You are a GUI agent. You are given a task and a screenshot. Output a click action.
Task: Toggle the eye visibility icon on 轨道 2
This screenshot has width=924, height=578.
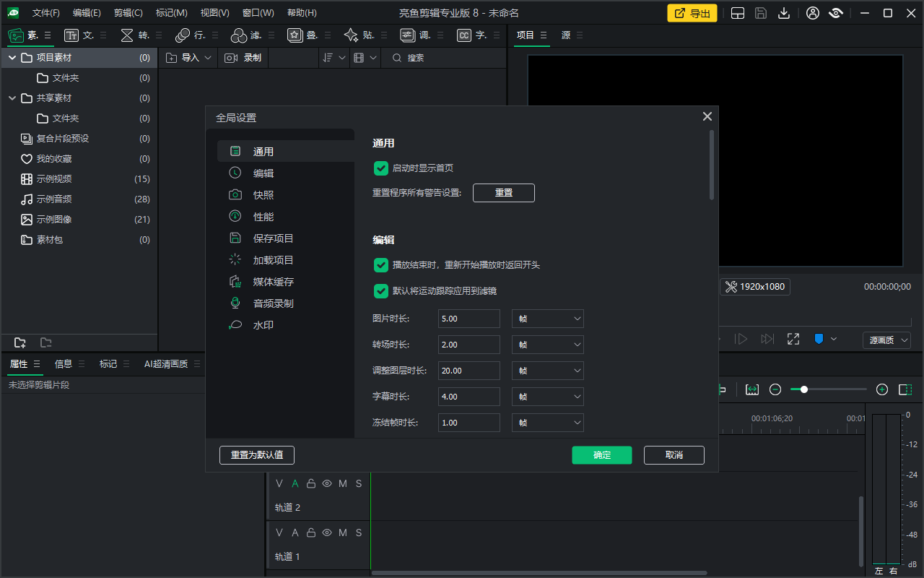click(x=327, y=483)
